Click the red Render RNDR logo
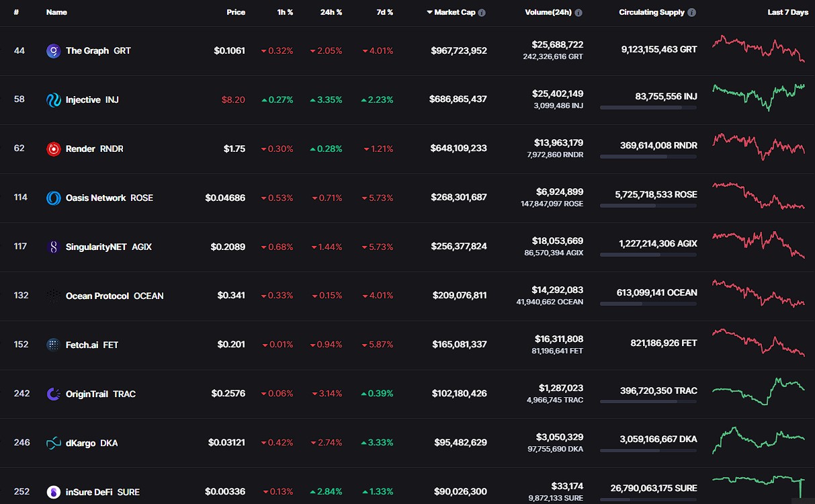 tap(54, 149)
